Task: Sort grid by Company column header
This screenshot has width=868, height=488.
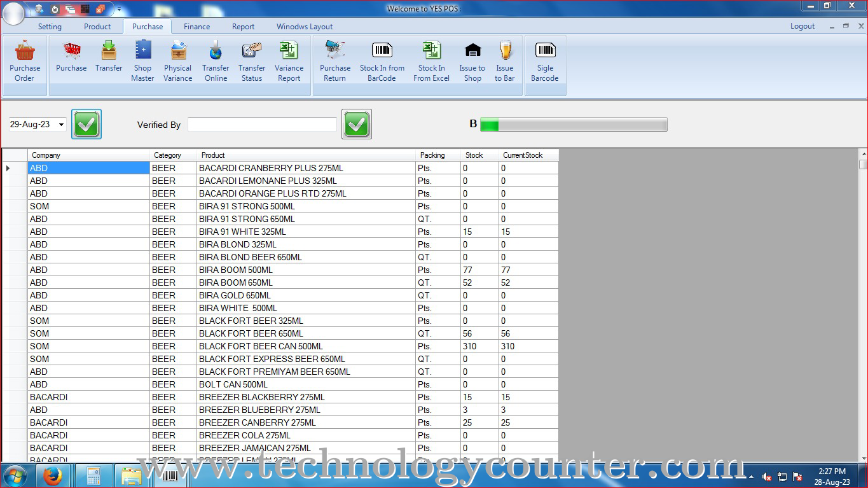Action: coord(89,155)
